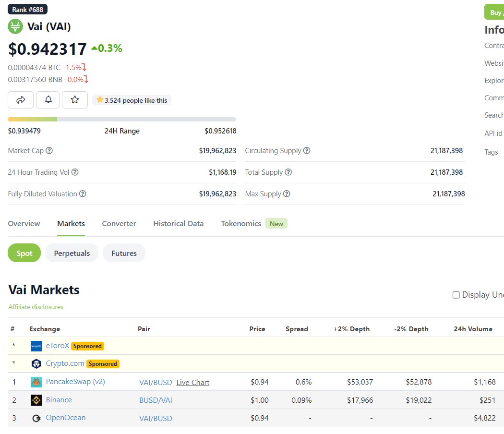Enable the Display Untracked checkbox
This screenshot has height=434, width=504.
(x=456, y=295)
